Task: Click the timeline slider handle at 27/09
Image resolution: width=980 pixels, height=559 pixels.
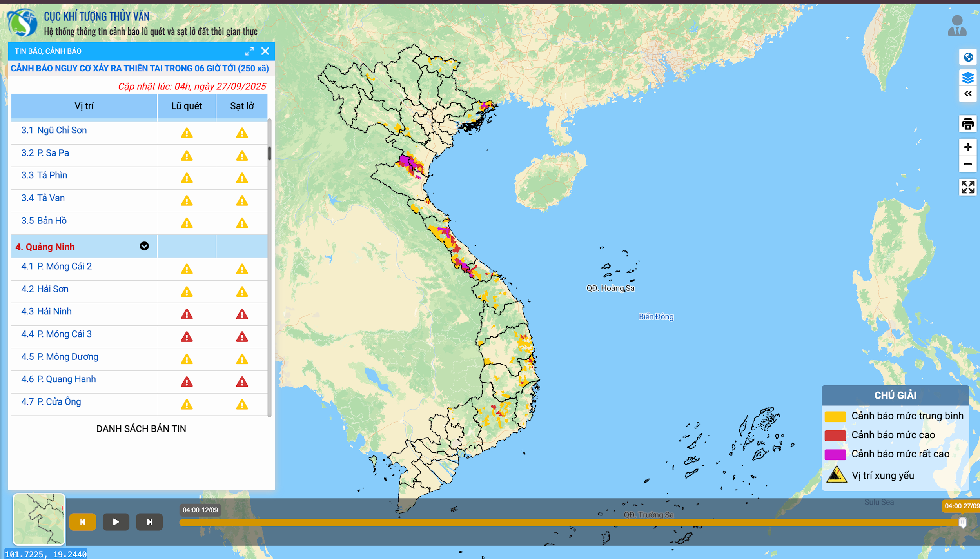Action: click(x=962, y=522)
